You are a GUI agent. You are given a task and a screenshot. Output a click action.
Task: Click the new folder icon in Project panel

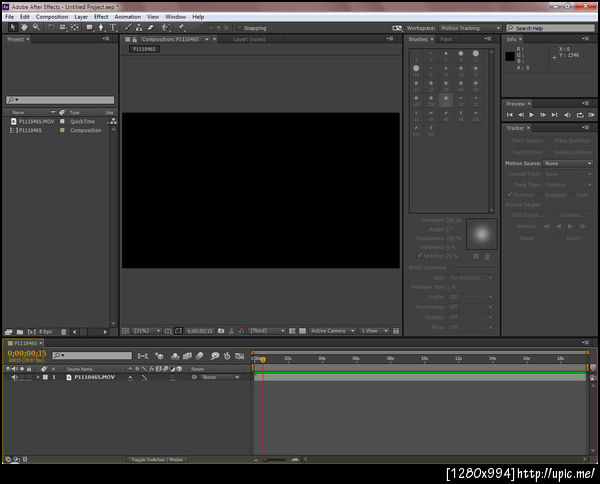20,332
